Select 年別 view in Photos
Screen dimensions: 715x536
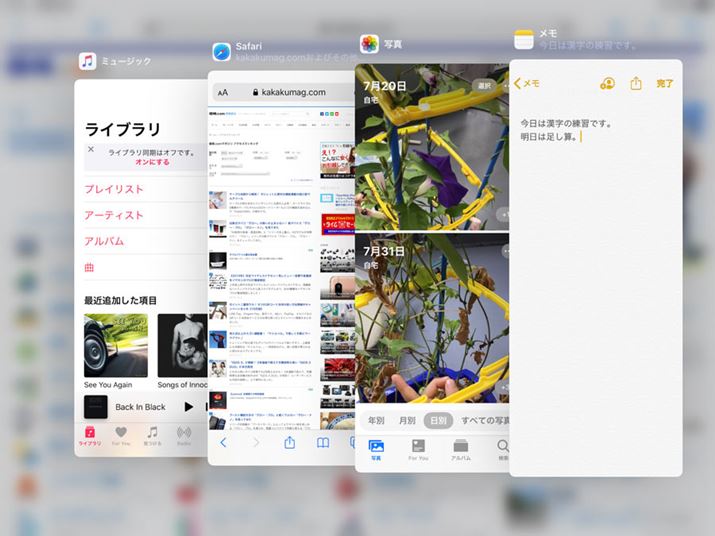coord(377,420)
